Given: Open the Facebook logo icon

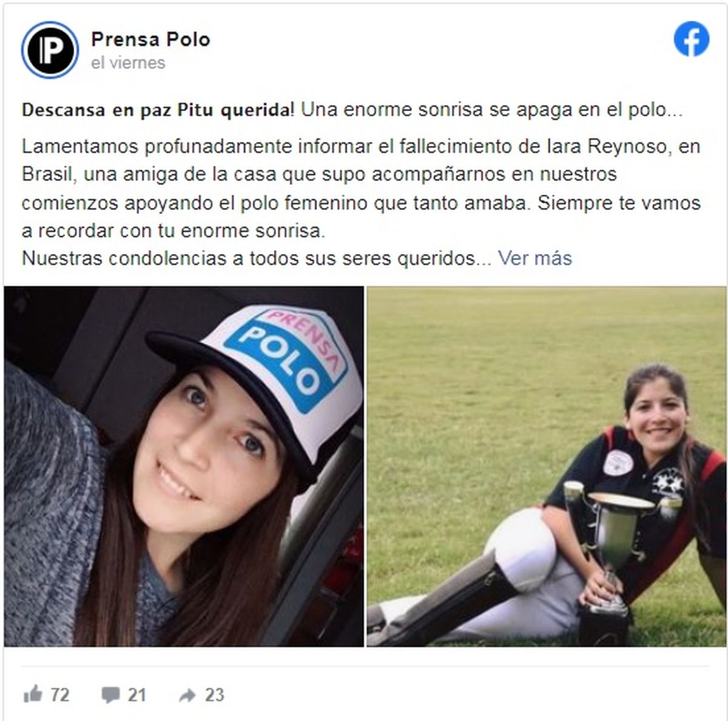Looking at the screenshot, I should 692,39.
